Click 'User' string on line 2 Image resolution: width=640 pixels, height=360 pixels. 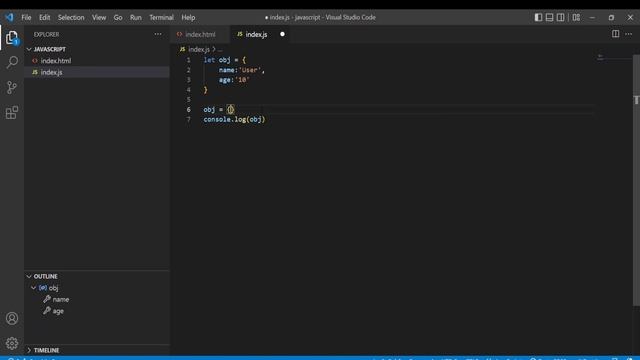click(x=249, y=70)
